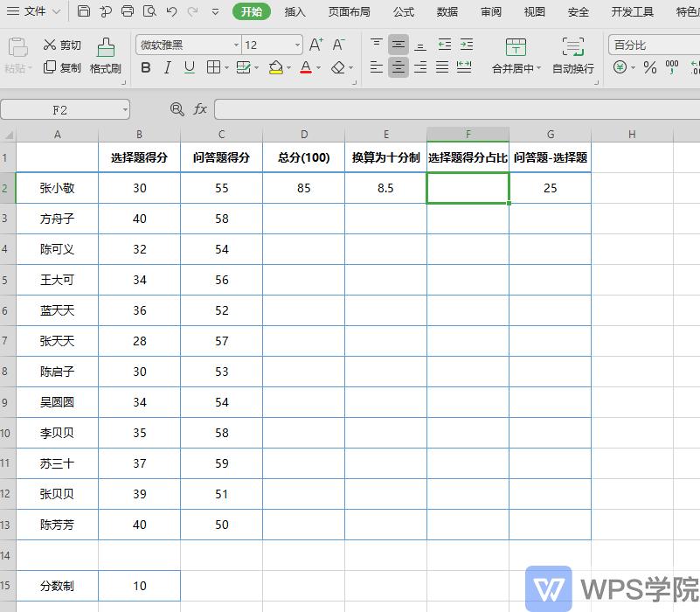Click the Underline icon
Viewport: 700px width, 612px height.
[x=189, y=68]
